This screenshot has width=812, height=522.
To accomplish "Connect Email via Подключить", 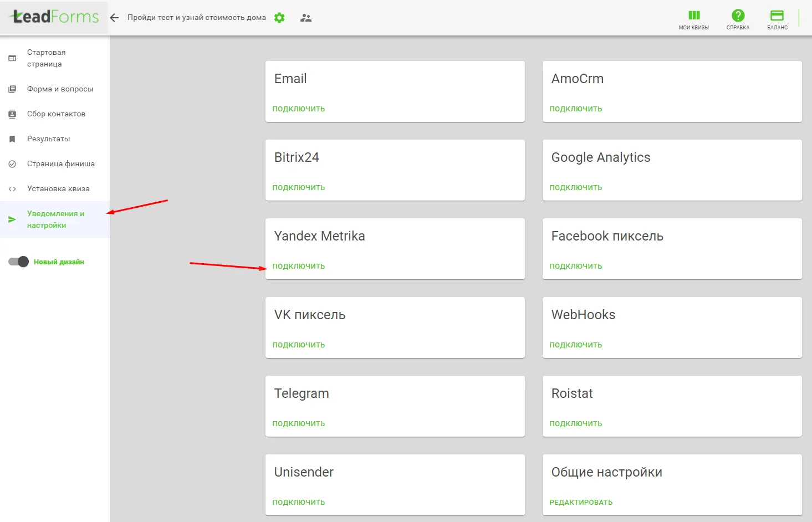I will (x=299, y=109).
